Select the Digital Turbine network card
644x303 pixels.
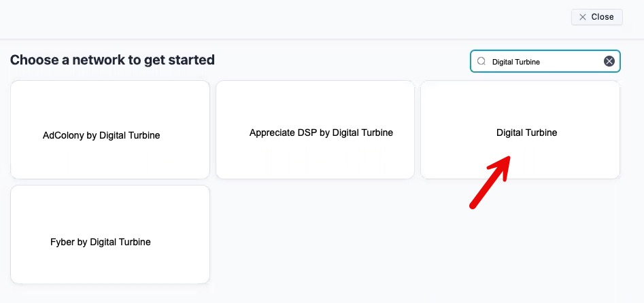coord(520,130)
